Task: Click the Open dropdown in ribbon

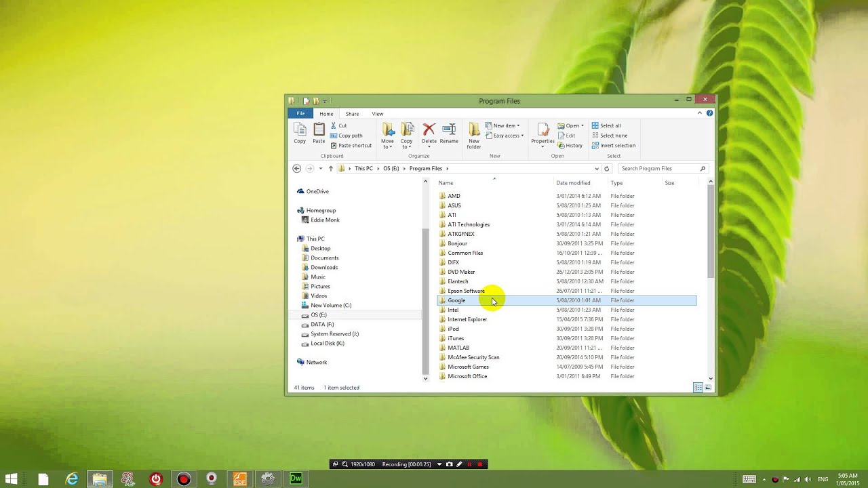Action: 570,125
